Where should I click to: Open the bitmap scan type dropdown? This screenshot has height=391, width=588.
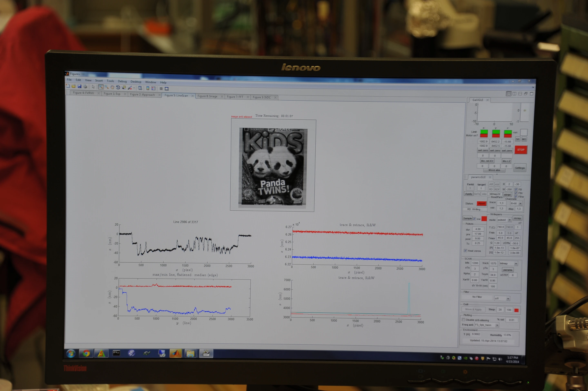coord(508,264)
